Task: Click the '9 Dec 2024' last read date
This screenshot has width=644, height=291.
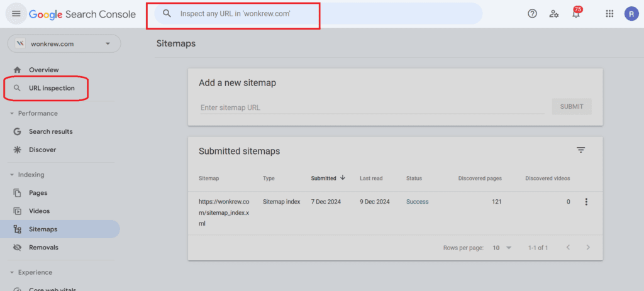Action: coord(375,202)
